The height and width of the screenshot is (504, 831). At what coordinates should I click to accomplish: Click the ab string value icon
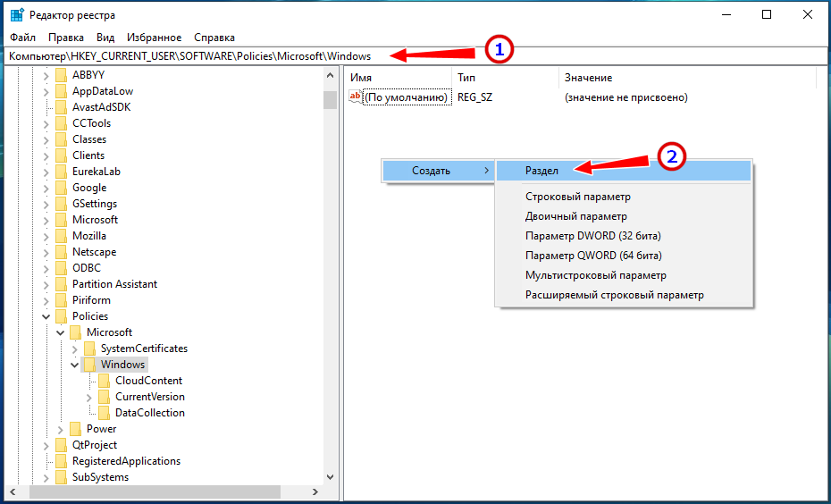355,97
